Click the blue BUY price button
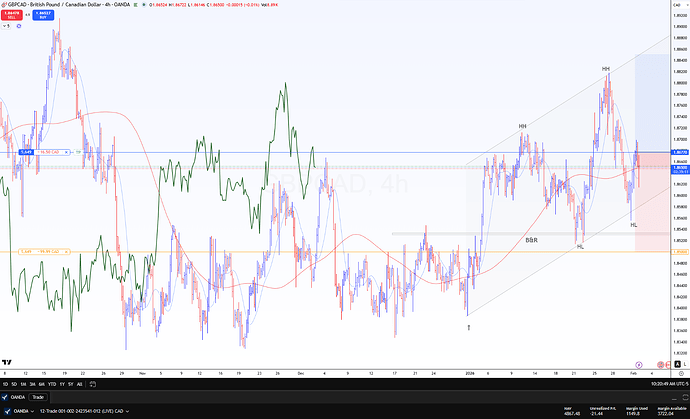690x419 pixels. pos(43,15)
